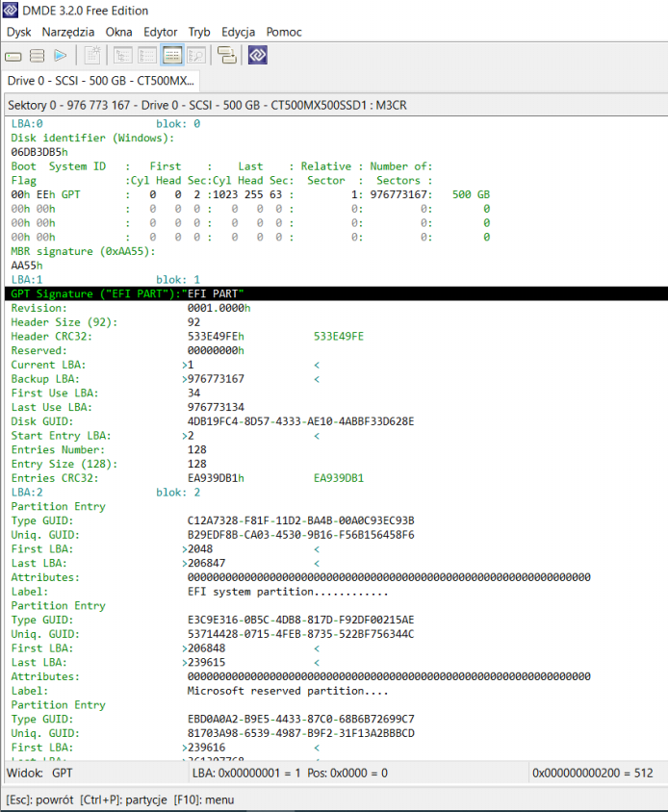Open the Pomoc menu
This screenshot has width=668, height=812.
[284, 32]
